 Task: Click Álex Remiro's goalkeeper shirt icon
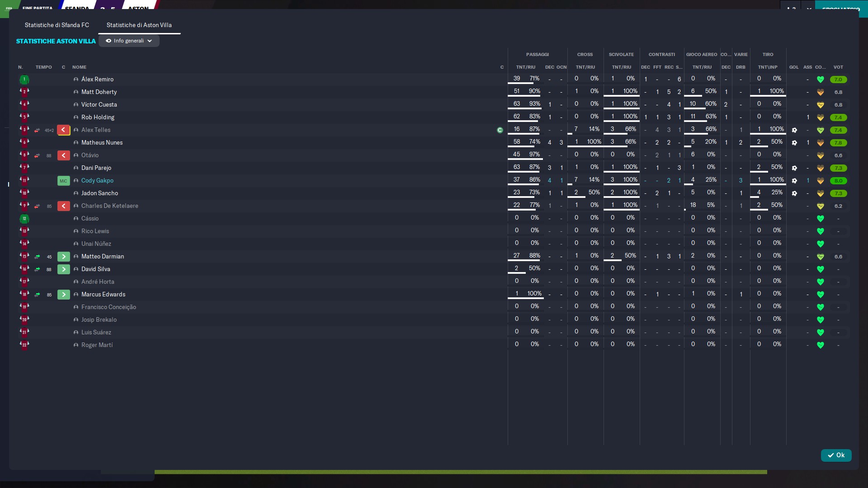point(24,80)
